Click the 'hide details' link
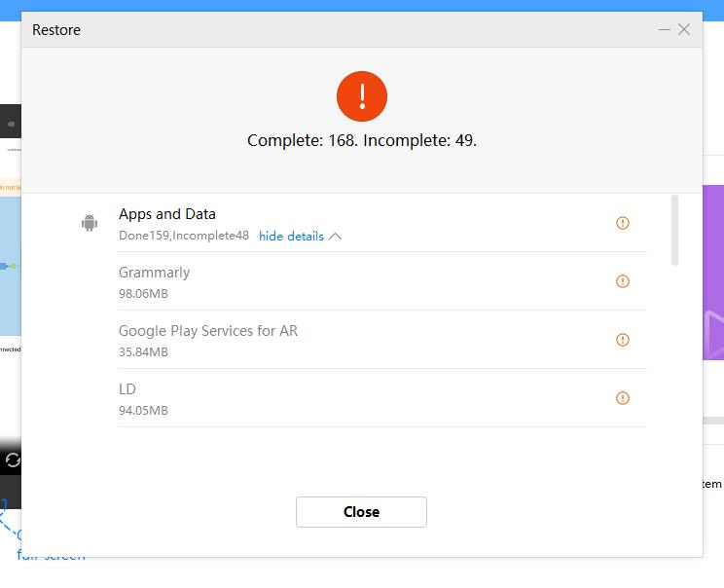Viewport: 724px width, 588px height. coord(291,236)
